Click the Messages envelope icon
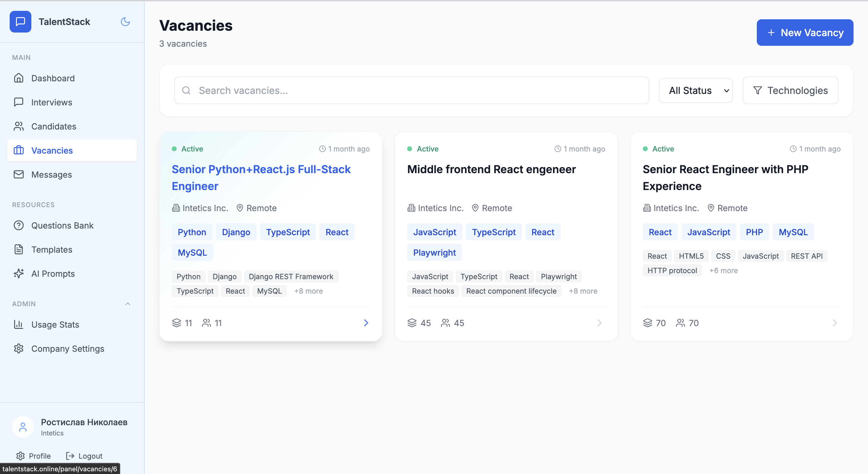Image resolution: width=868 pixels, height=474 pixels. coord(18,174)
